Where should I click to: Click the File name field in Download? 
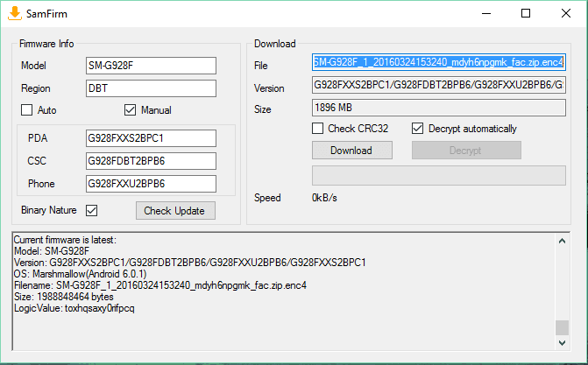[439, 62]
